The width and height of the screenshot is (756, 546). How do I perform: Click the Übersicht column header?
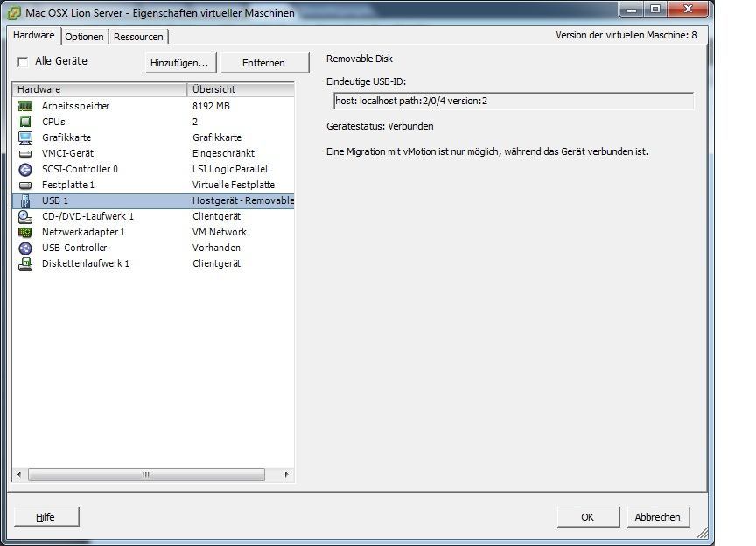click(241, 89)
